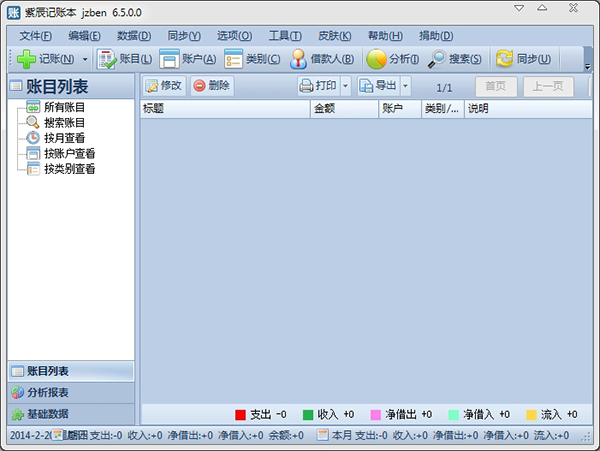Open the 分析(I) pie chart icon

376,59
